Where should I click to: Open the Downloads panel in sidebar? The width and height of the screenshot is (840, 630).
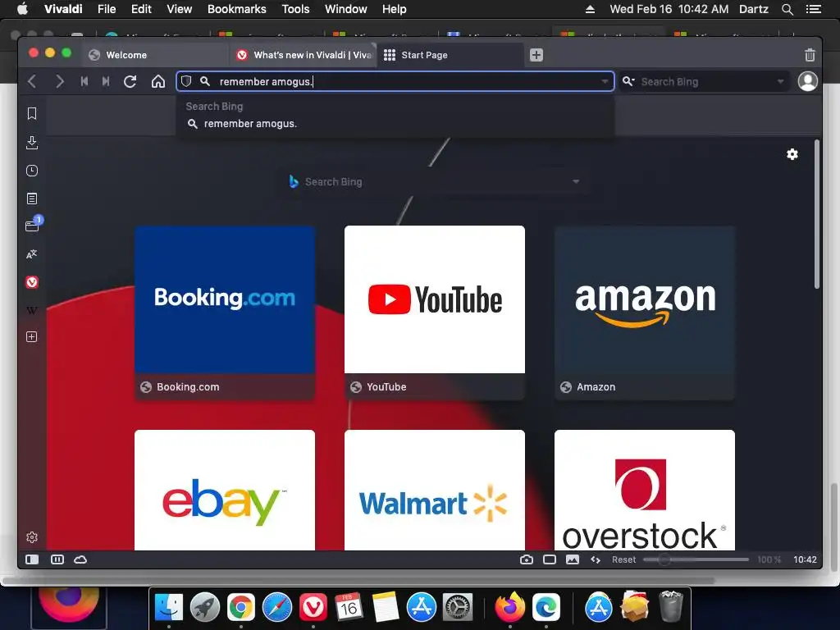pos(32,143)
